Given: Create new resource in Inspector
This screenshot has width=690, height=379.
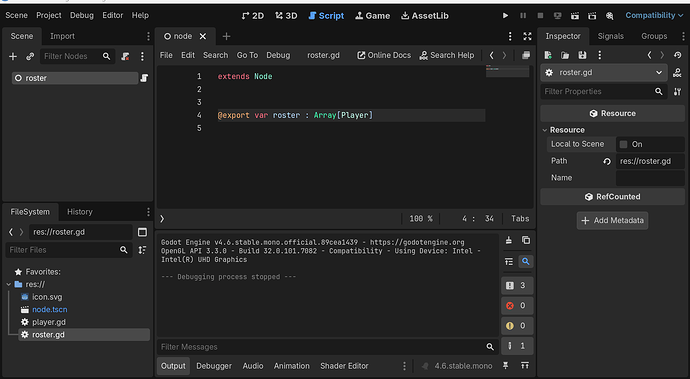Looking at the screenshot, I should (548, 55).
